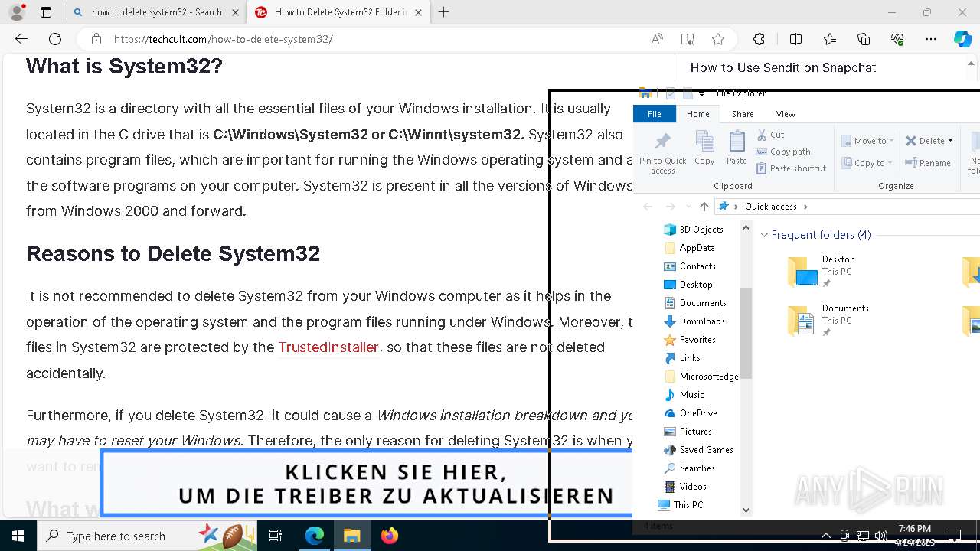Image resolution: width=980 pixels, height=551 pixels.
Task: Select Downloads in the navigation tree
Action: click(694, 321)
